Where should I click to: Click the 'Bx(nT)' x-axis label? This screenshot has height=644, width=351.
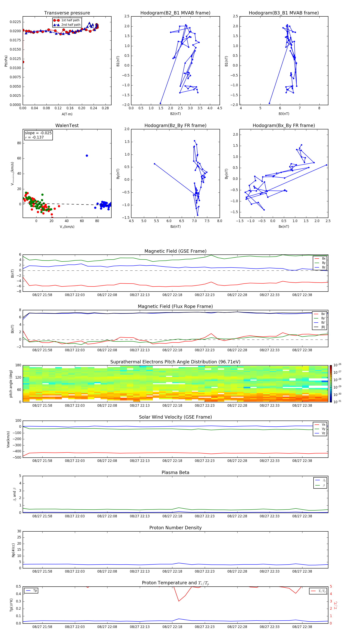click(284, 227)
